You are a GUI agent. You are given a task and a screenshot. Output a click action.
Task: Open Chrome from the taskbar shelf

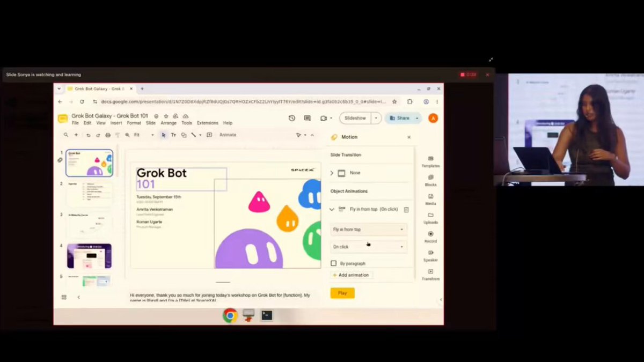coord(230,315)
